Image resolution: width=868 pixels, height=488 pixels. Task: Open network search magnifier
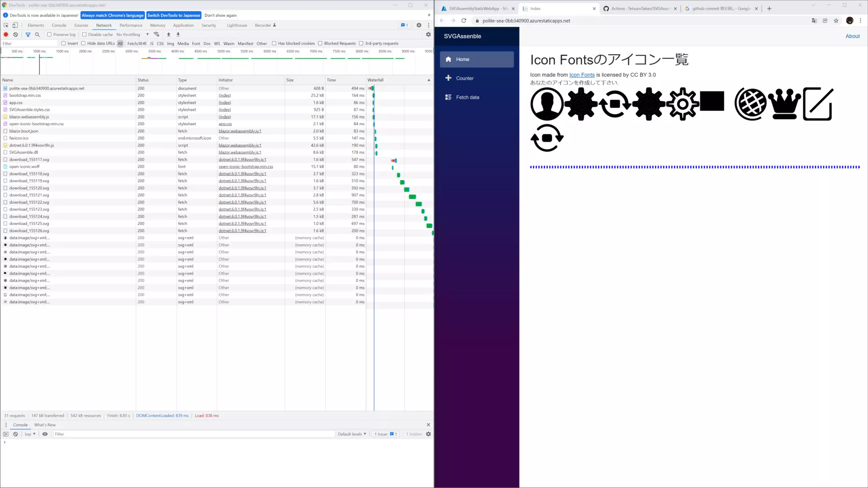[x=37, y=35]
